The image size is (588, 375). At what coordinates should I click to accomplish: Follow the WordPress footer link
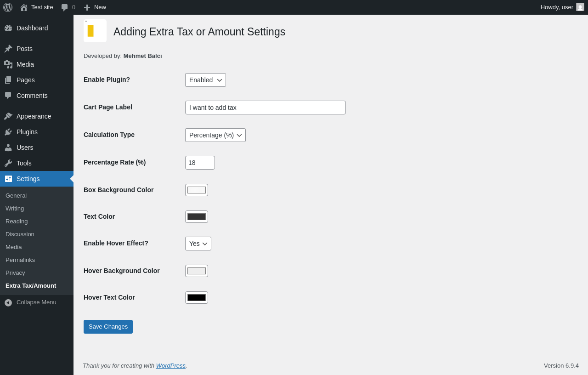pyautogui.click(x=170, y=366)
